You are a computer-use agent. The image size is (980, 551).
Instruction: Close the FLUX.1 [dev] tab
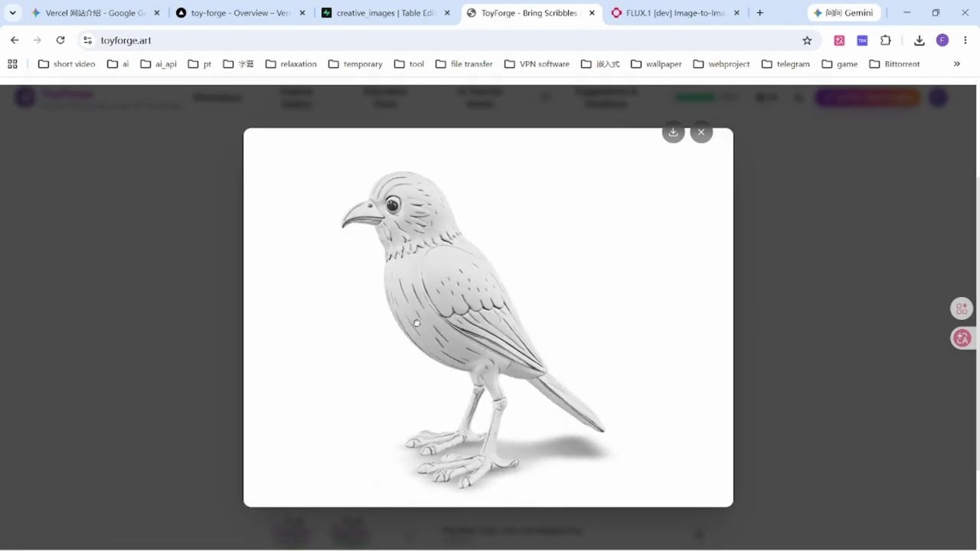pyautogui.click(x=737, y=13)
